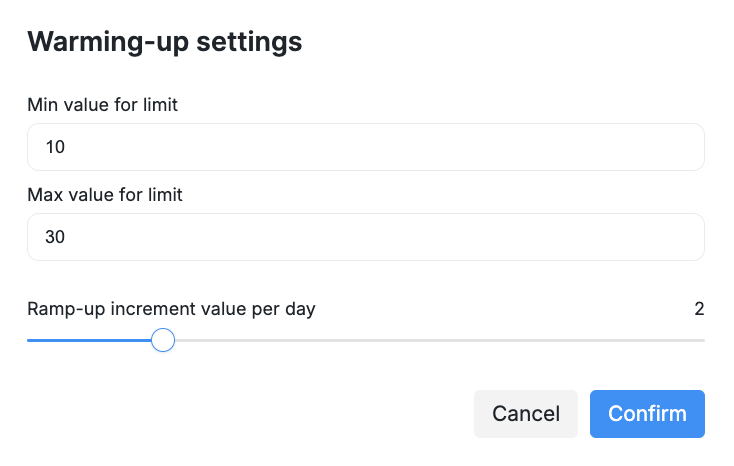
Task: Focus the Max value for limit field
Action: tap(365, 237)
